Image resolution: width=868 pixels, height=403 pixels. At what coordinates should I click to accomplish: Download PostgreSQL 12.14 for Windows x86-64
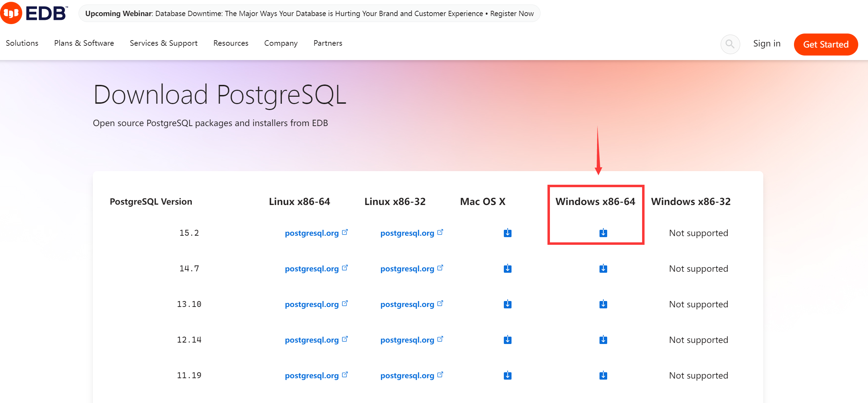point(603,340)
